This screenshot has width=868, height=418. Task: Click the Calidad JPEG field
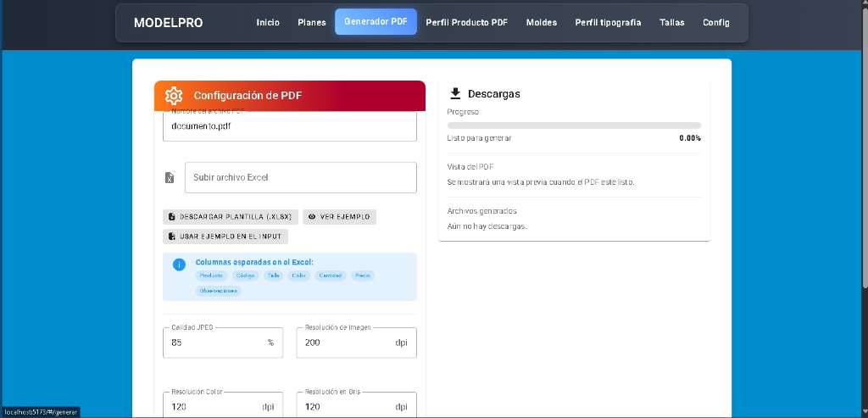(223, 343)
